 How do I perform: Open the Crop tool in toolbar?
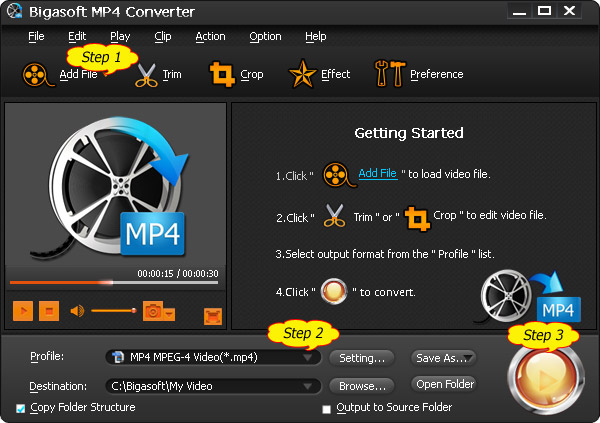pos(222,74)
